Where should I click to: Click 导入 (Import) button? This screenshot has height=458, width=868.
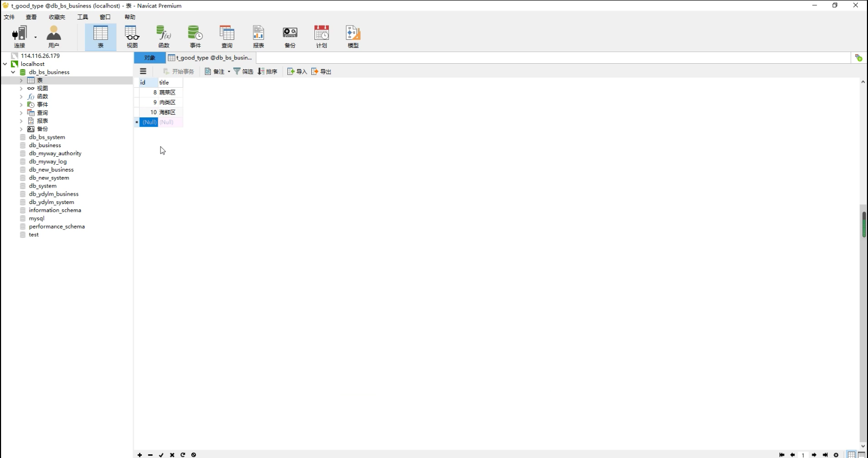(x=297, y=71)
